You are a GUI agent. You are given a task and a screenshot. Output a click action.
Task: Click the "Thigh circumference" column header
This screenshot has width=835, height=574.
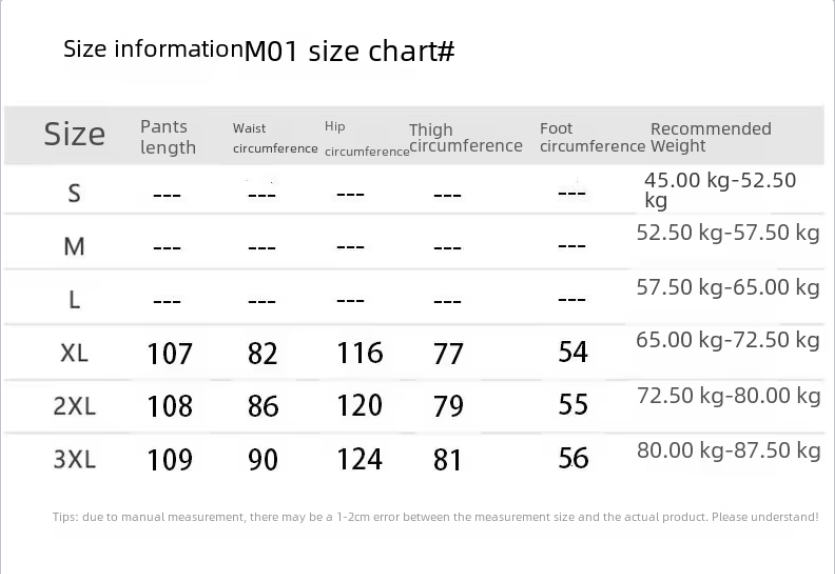(x=465, y=138)
